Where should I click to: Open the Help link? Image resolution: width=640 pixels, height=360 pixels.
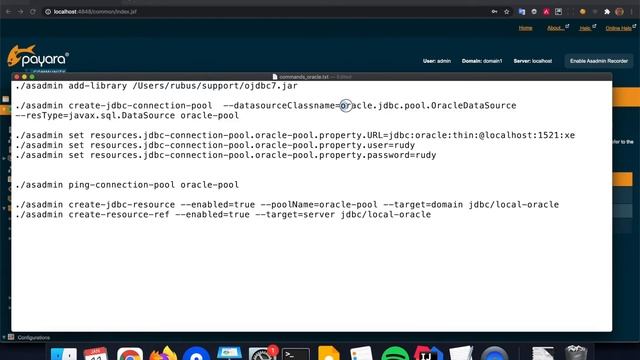coord(585,28)
